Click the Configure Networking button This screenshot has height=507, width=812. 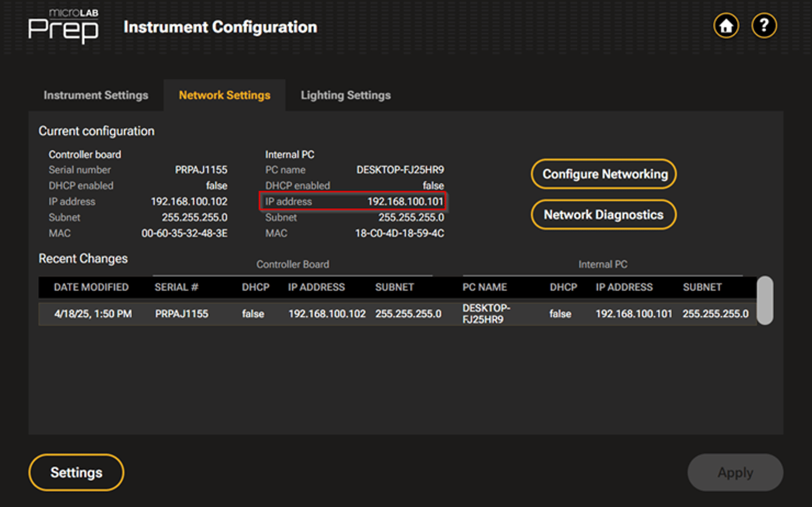tap(604, 174)
